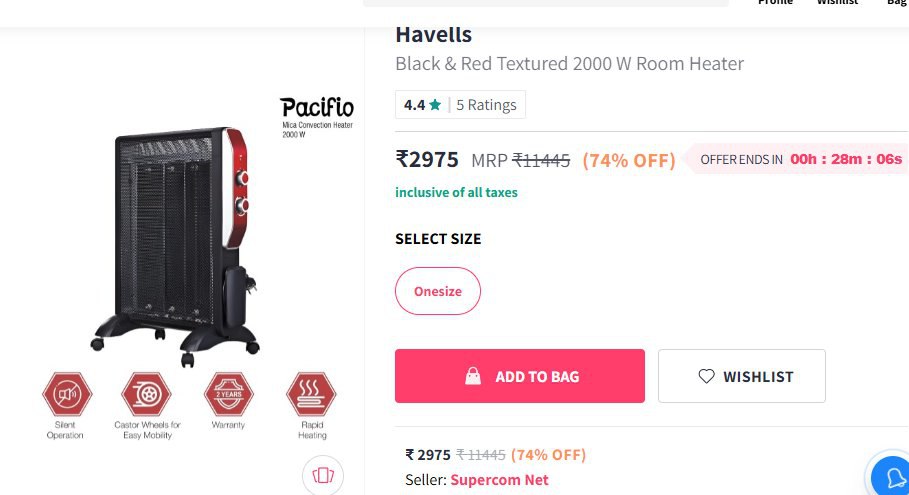Click the Pacifio Mica Convection Heater logo
Screen dimensions: 909x495
(317, 117)
